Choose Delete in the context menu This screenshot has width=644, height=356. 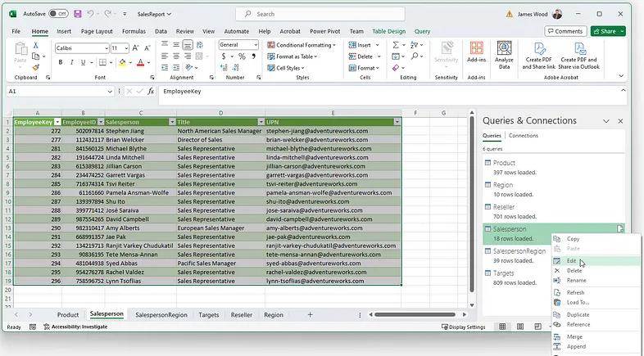[x=596, y=271]
